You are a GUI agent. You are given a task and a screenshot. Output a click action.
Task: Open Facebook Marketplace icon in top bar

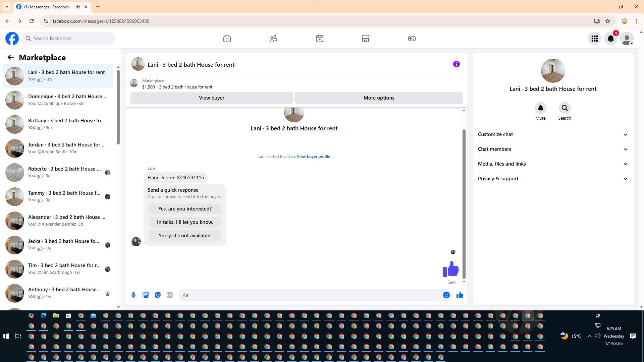coord(365,39)
